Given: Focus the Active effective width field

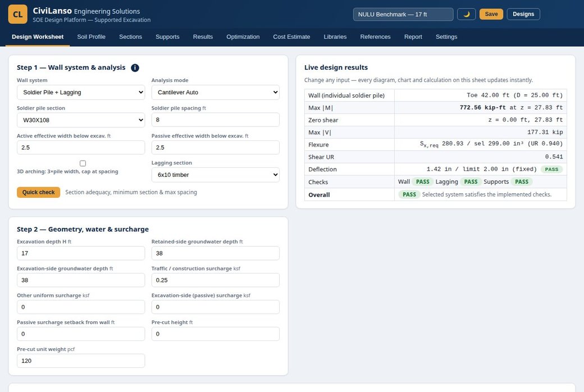Looking at the screenshot, I should point(81,148).
